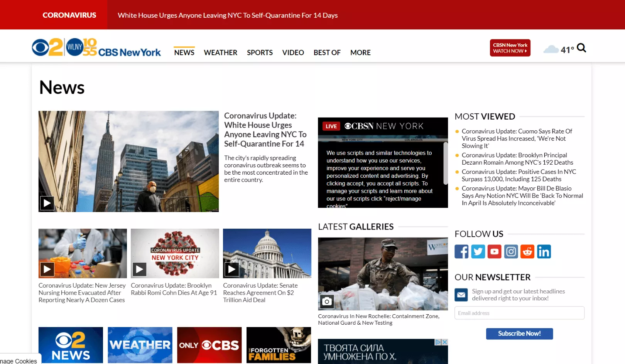This screenshot has width=625, height=364.
Task: Select the NEWS nav tab
Action: (184, 52)
